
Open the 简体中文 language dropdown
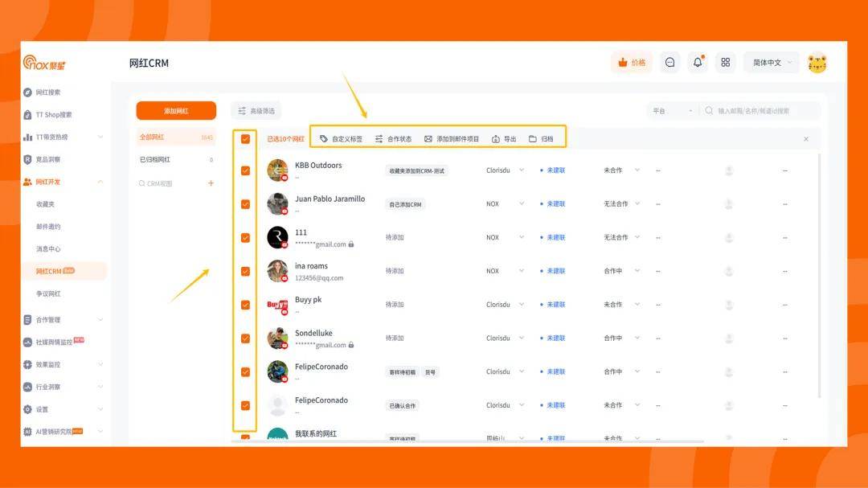click(x=771, y=63)
